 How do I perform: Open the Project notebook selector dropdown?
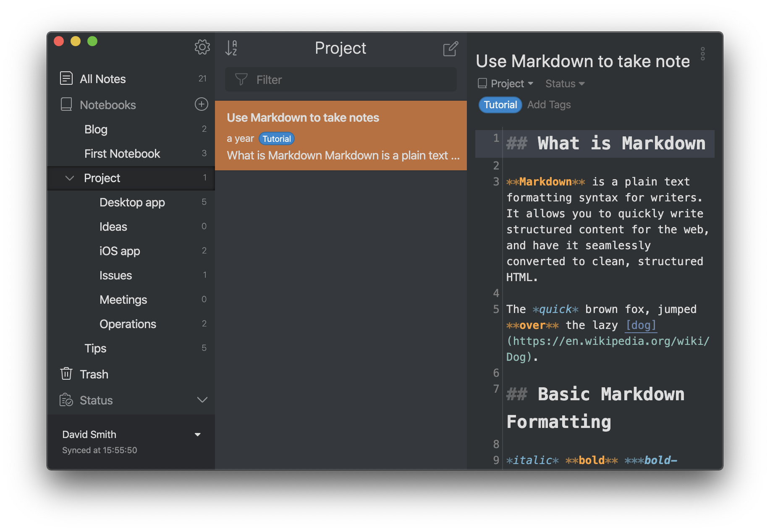click(506, 83)
